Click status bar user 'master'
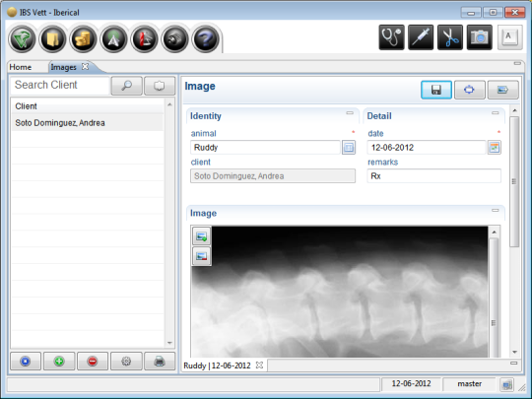The image size is (532, 399). [469, 384]
